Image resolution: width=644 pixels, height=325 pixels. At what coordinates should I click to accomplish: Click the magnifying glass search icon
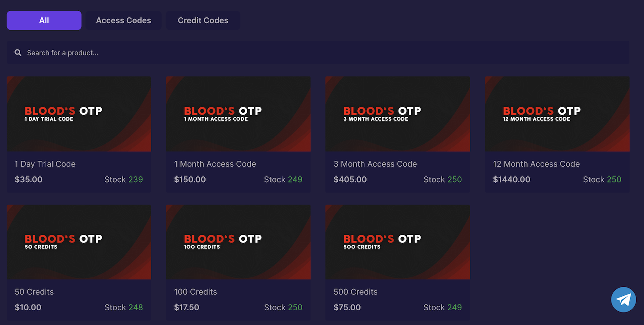pyautogui.click(x=18, y=53)
